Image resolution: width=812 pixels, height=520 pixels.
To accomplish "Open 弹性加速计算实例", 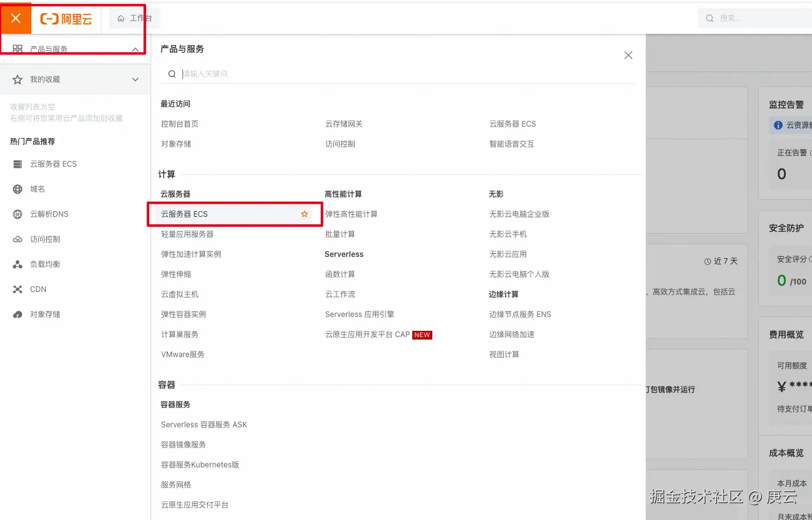I will click(x=191, y=254).
